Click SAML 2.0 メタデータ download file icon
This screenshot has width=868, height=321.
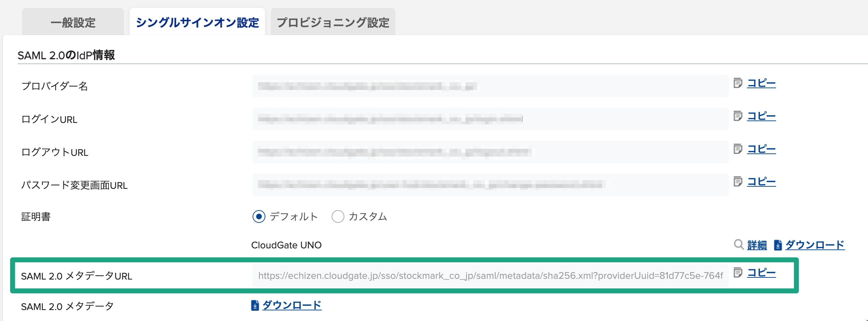(255, 305)
